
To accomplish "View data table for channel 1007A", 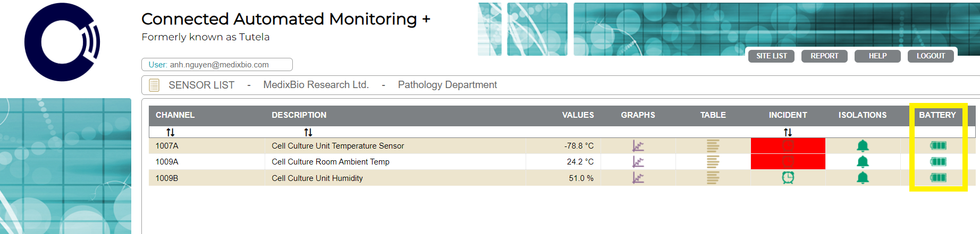I will (x=713, y=146).
